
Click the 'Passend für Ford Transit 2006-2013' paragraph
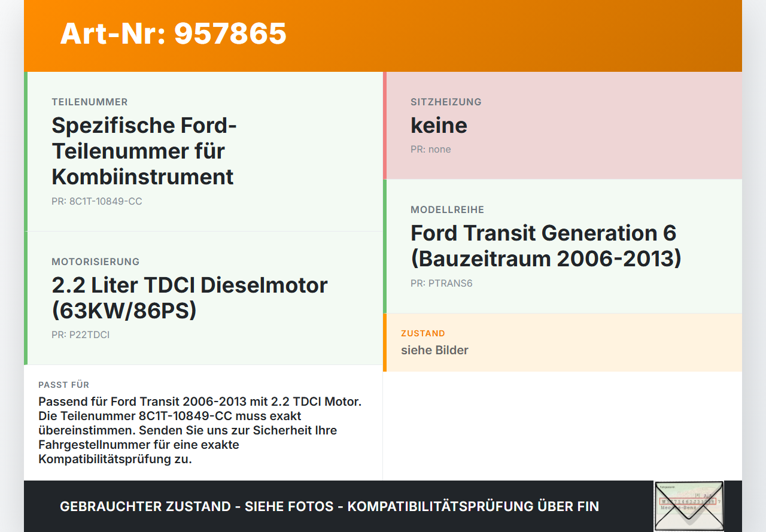(200, 430)
